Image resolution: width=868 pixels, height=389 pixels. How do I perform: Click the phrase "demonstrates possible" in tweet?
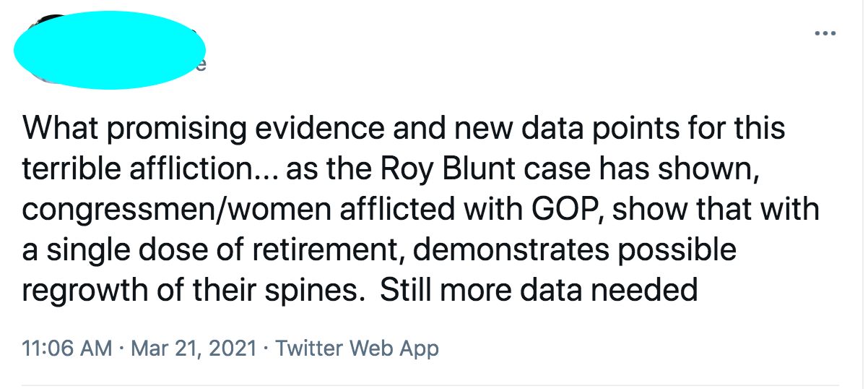575,249
